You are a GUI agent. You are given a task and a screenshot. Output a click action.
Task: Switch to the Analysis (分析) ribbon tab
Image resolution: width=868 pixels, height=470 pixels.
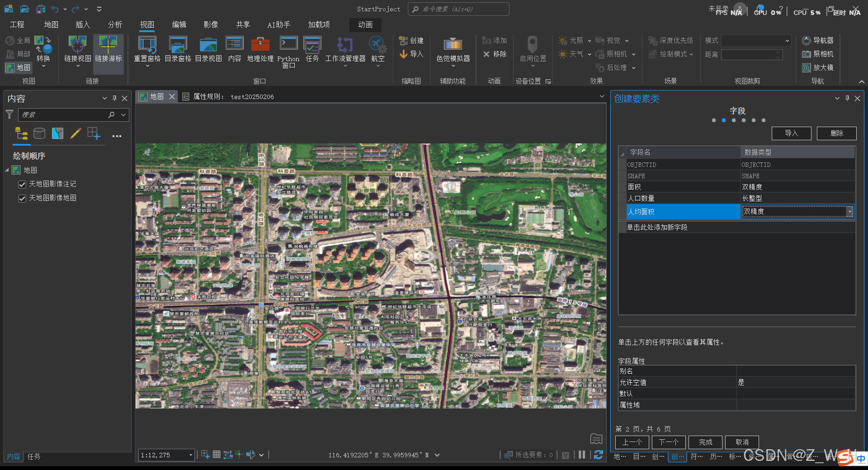tap(115, 24)
